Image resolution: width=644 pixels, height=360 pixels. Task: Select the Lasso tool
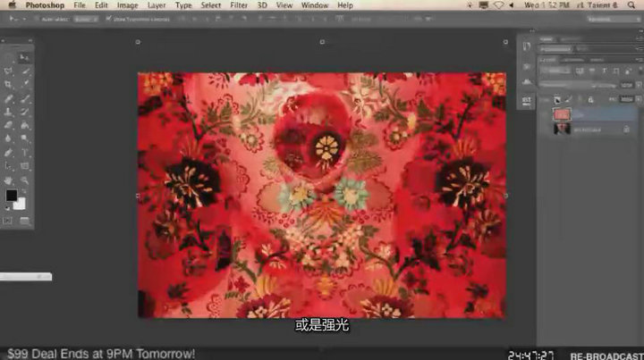[9, 71]
